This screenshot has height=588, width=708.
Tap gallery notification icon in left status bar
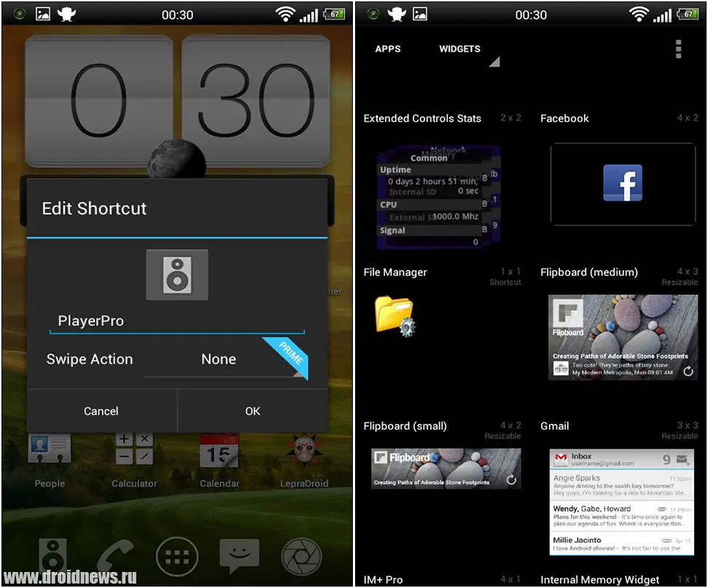click(43, 14)
